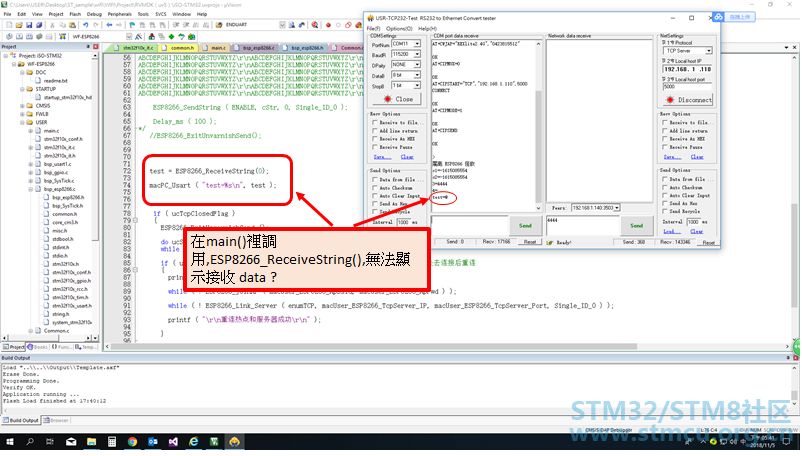Click the COM port Close button

pyautogui.click(x=398, y=99)
